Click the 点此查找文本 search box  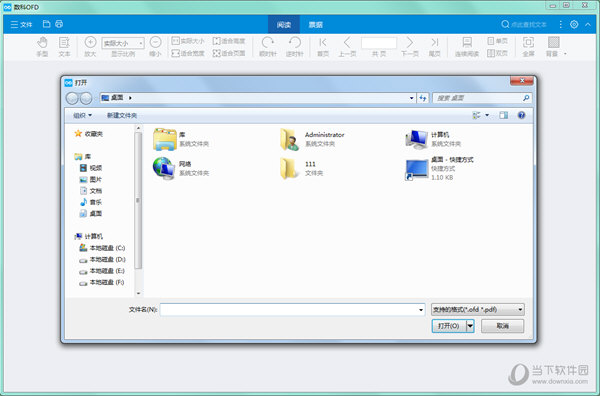tap(524, 24)
